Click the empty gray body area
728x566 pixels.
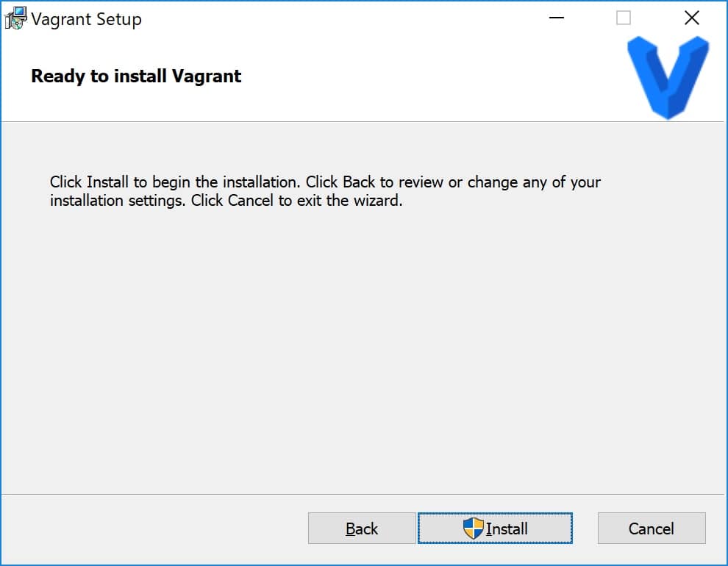point(362,348)
